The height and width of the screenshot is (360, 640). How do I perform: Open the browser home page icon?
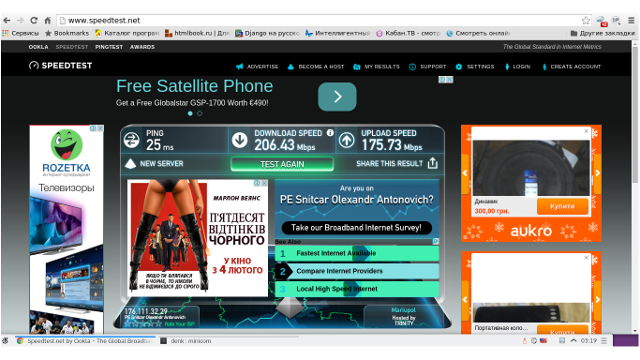coord(47,20)
